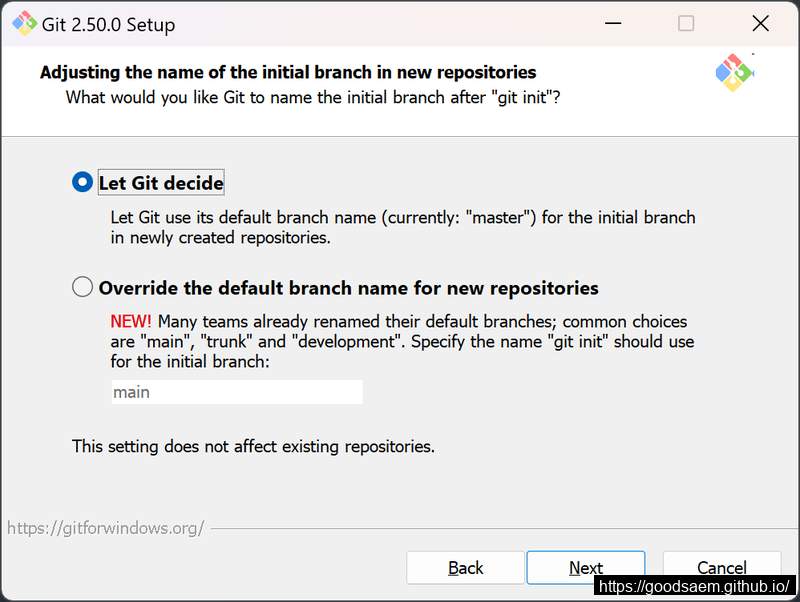
Task: Click the 'Git 2.50.0 Setup' title text
Action: 108,24
